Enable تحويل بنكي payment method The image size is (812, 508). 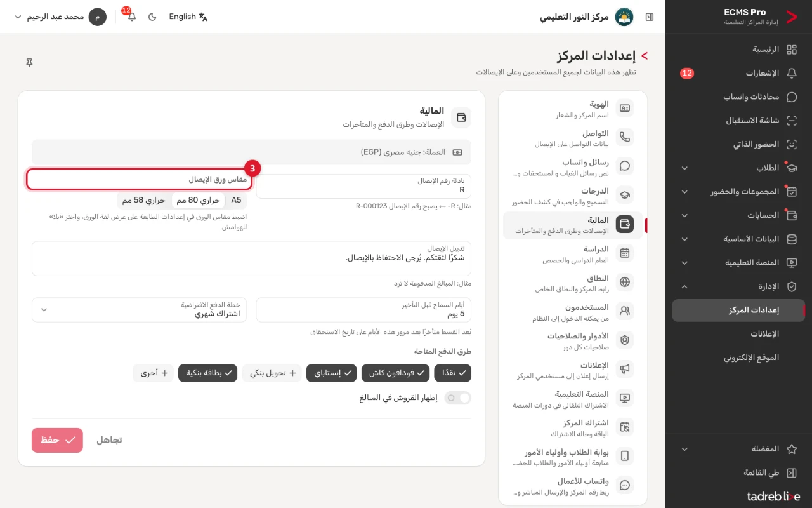272,373
